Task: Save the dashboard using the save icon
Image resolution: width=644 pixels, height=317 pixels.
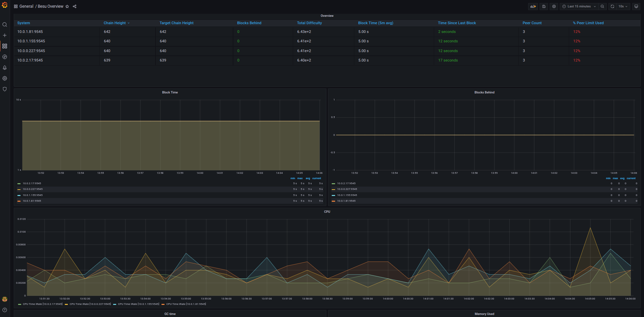Action: pyautogui.click(x=544, y=6)
